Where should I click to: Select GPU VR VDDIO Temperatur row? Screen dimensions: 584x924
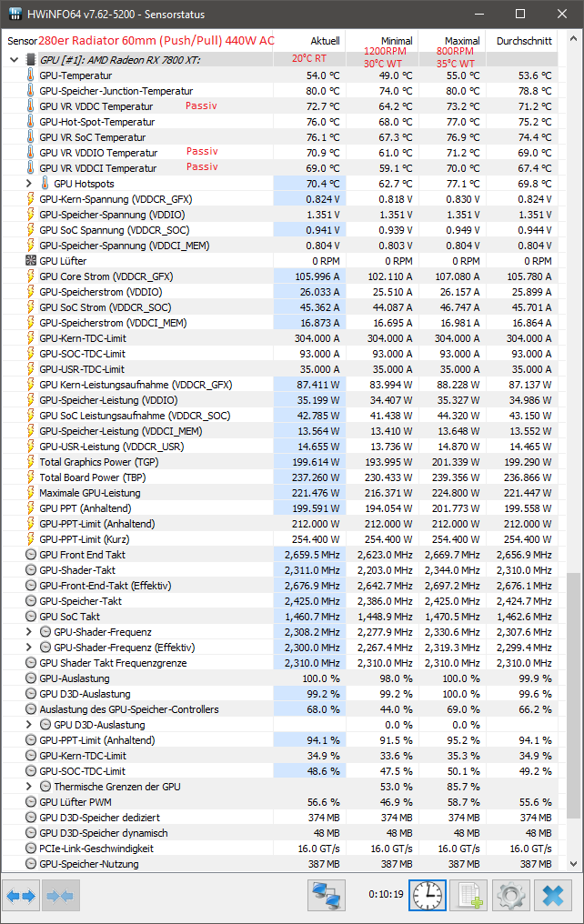pos(280,153)
